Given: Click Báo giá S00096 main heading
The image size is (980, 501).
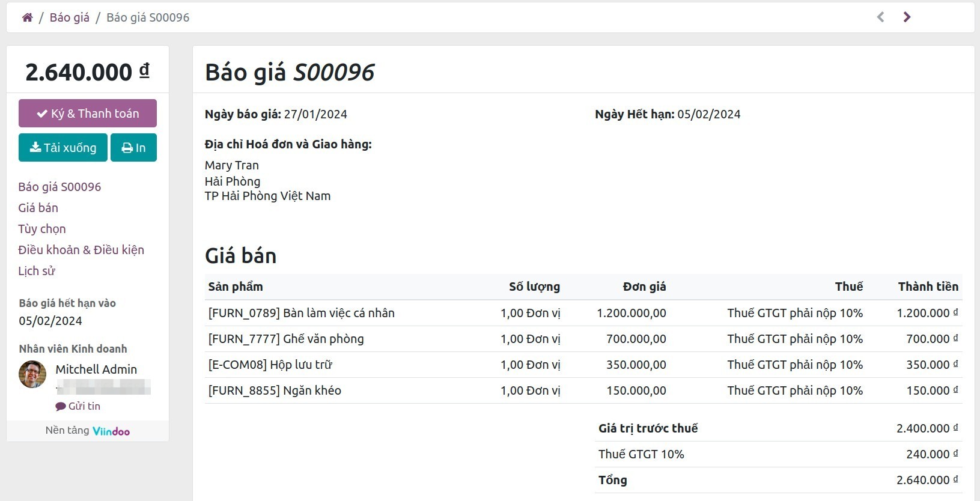Looking at the screenshot, I should pyautogui.click(x=290, y=72).
